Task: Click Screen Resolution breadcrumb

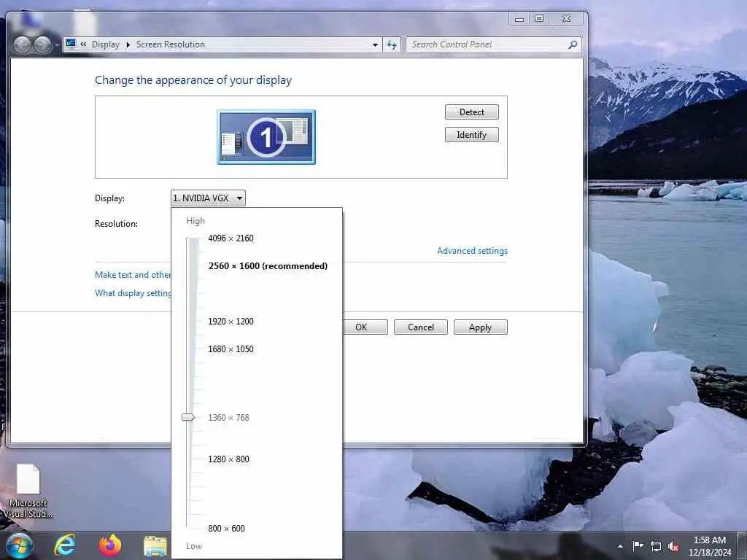Action: coord(170,44)
